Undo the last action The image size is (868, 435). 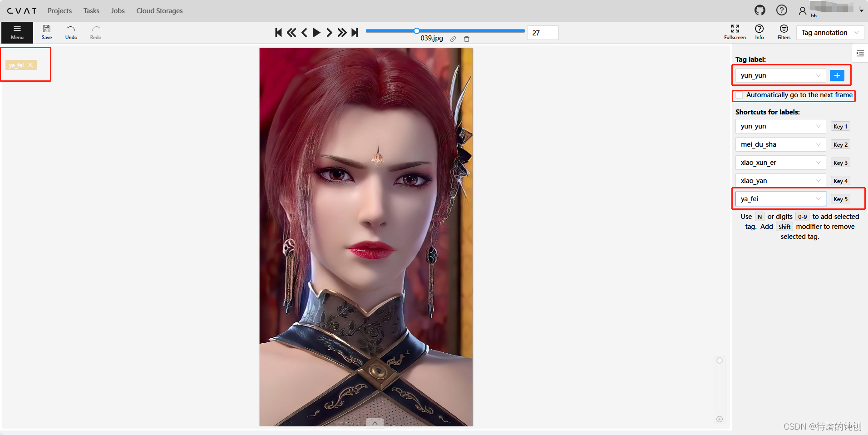[71, 33]
